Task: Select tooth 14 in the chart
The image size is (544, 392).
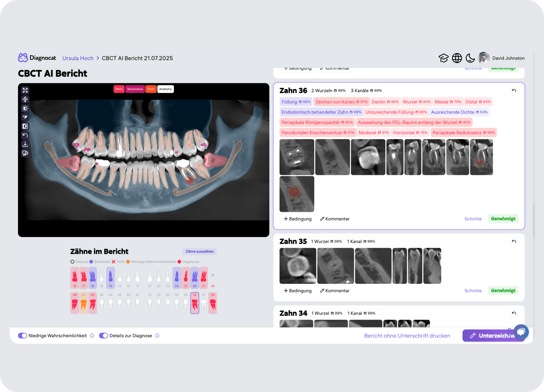Action: tap(110, 278)
